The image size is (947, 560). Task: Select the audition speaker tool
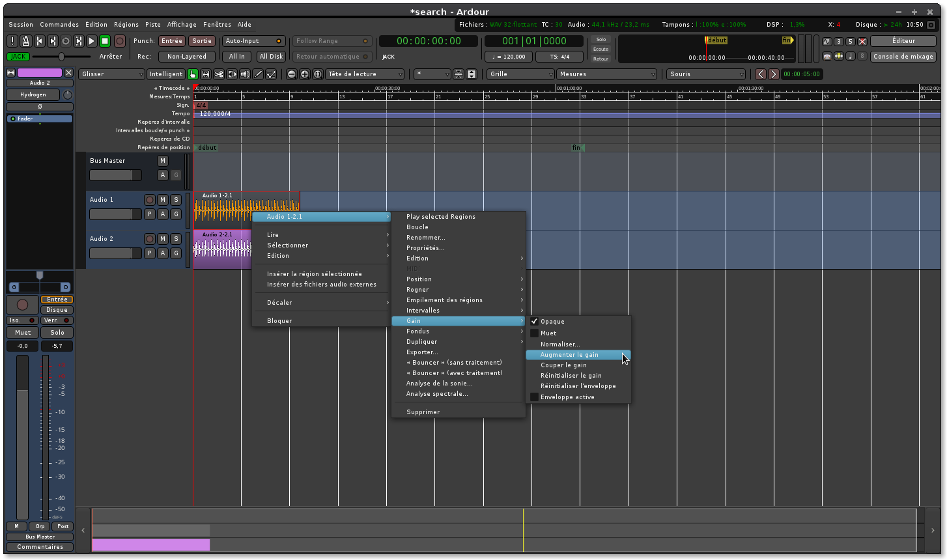[245, 74]
